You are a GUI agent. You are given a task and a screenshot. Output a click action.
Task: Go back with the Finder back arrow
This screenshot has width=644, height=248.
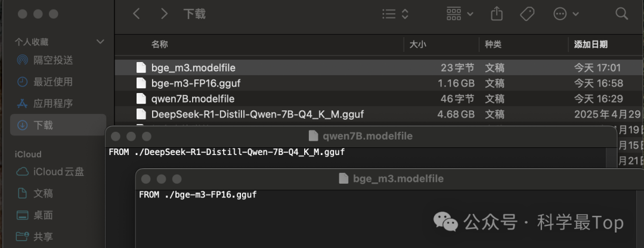[x=137, y=14]
